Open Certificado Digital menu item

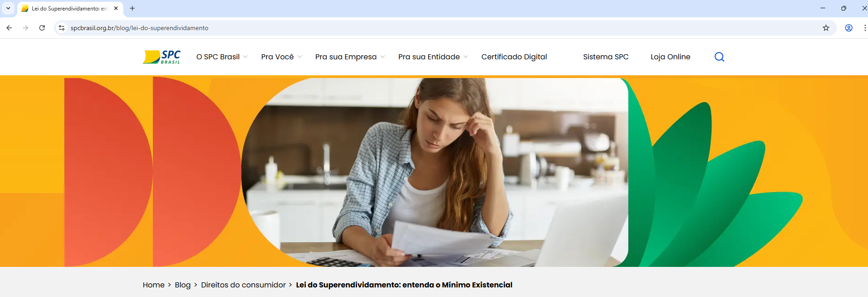tap(514, 57)
